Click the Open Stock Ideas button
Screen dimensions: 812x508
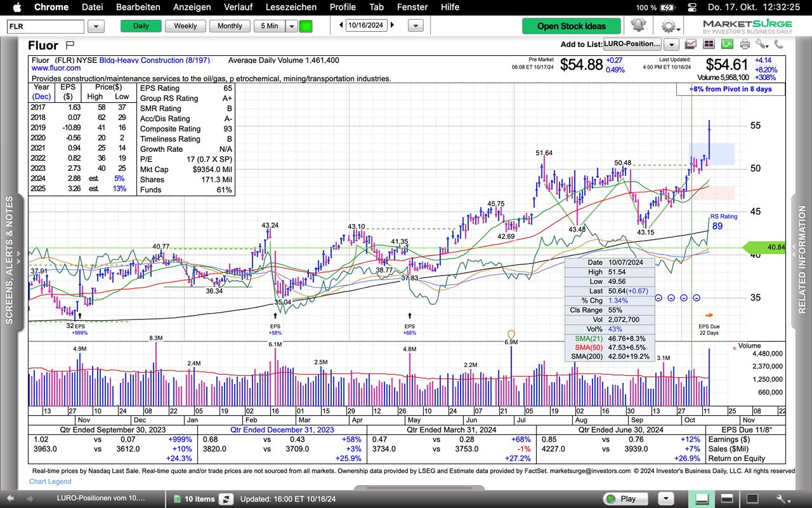(x=571, y=26)
